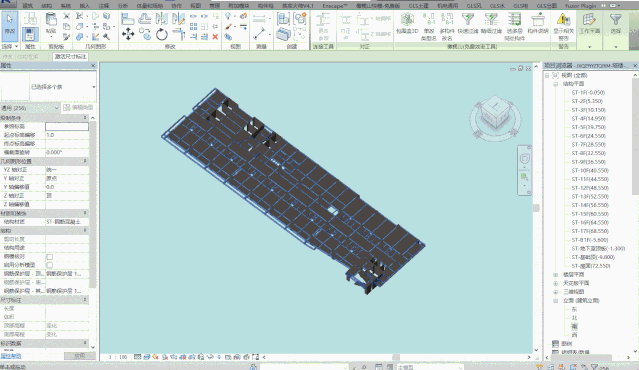Choose the Mirror pick axis tool

162,19
